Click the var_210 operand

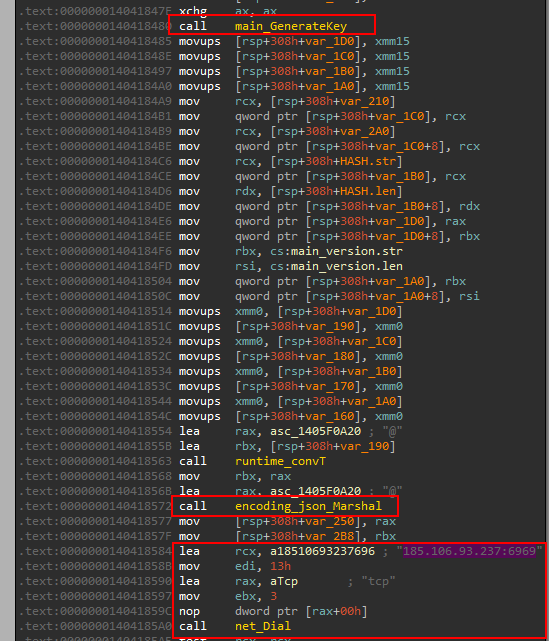coord(364,101)
